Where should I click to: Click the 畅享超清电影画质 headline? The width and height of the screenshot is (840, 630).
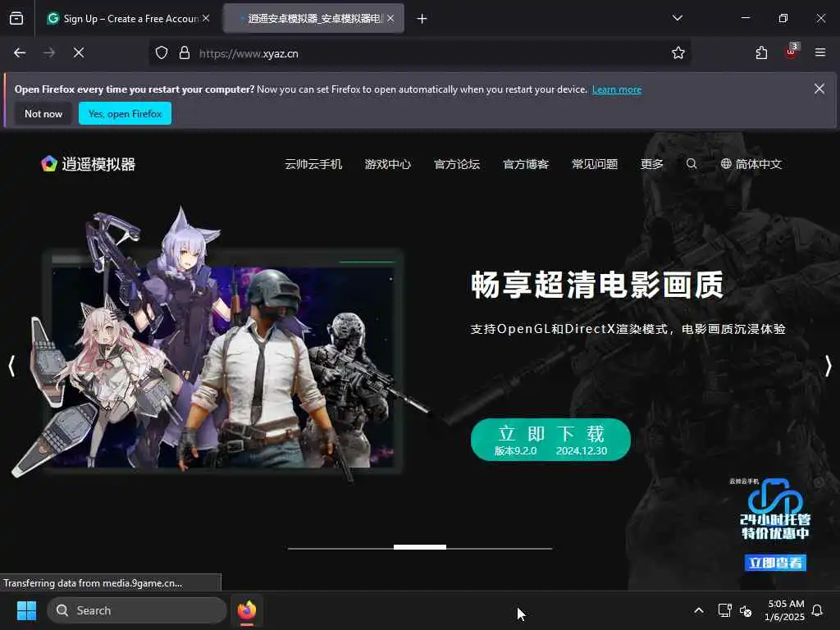[x=597, y=285]
